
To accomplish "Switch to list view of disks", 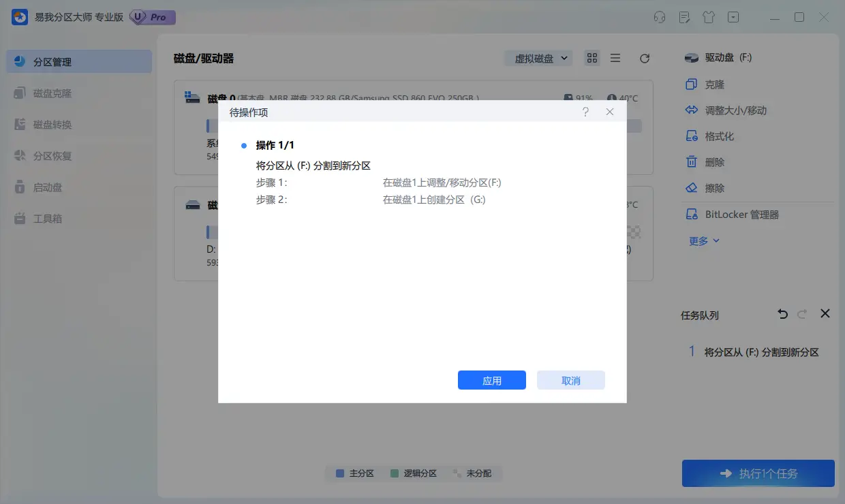I will pyautogui.click(x=615, y=58).
